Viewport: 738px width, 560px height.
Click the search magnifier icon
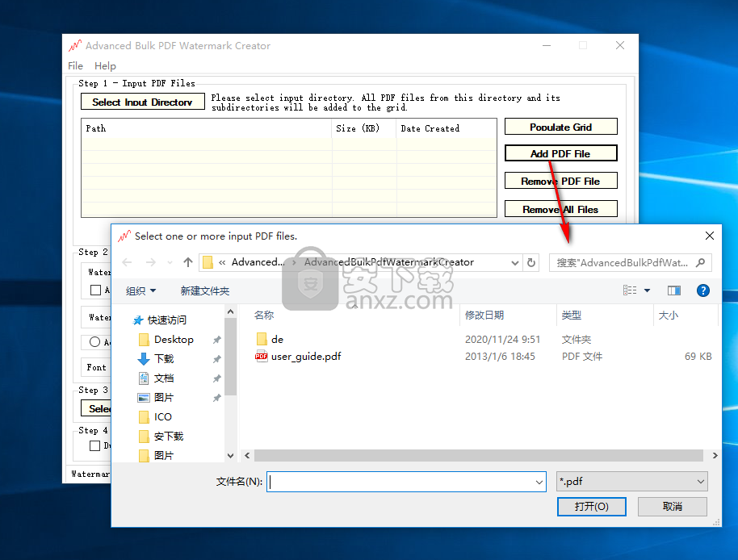pos(700,262)
